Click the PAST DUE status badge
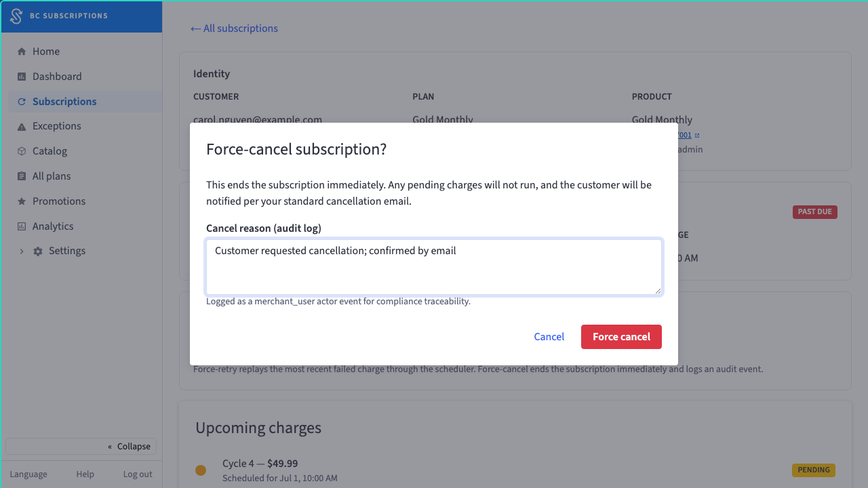 tap(815, 212)
